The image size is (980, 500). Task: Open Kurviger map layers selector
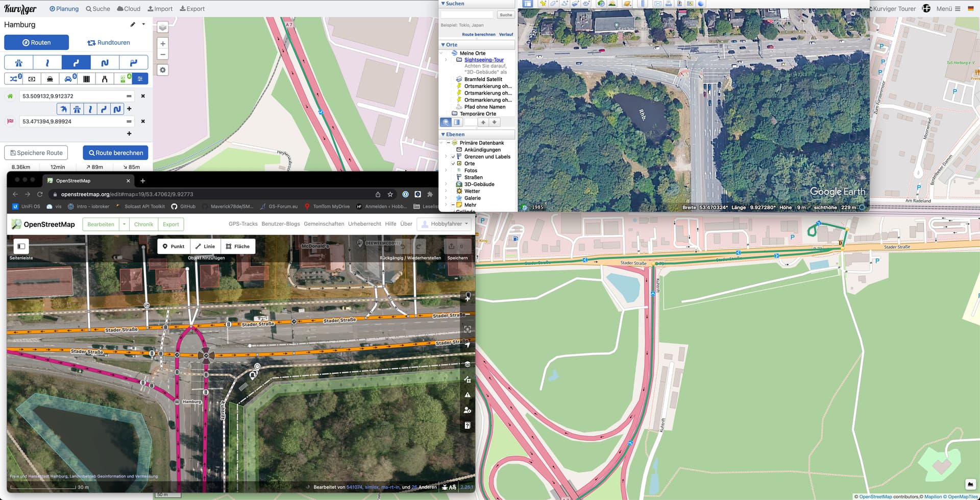(162, 27)
